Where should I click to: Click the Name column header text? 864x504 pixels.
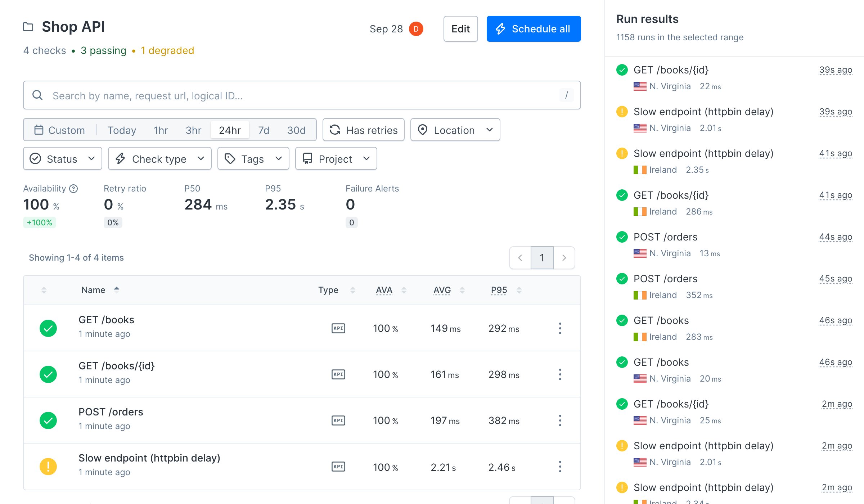tap(93, 290)
